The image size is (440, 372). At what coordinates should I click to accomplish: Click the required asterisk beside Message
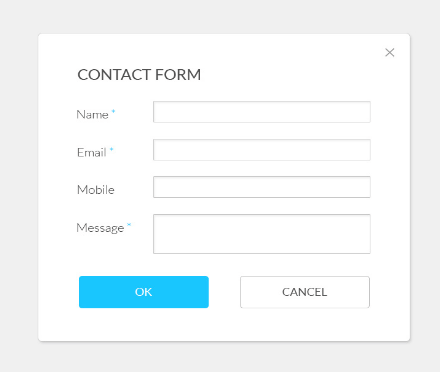pyautogui.click(x=129, y=225)
